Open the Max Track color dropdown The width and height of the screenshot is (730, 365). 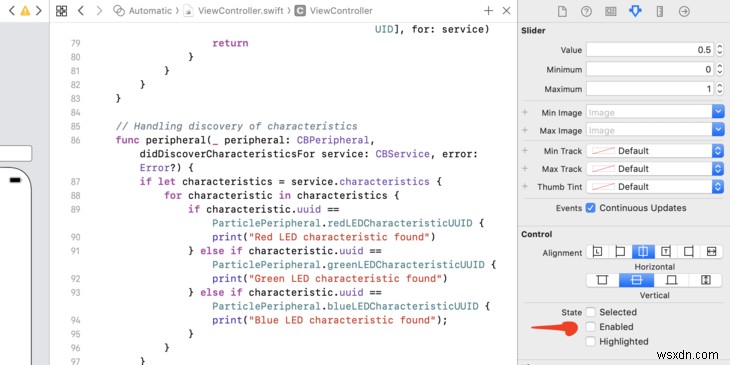tap(718, 169)
